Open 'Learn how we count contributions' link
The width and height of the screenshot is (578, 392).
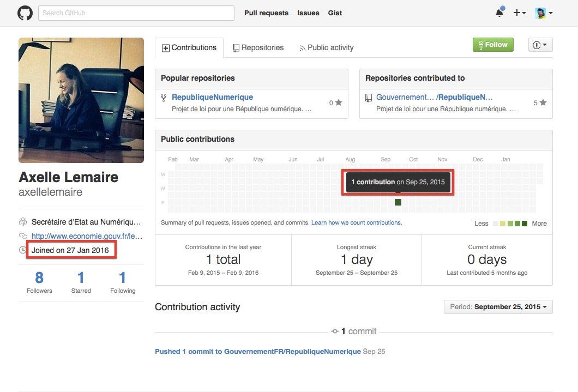tap(356, 222)
